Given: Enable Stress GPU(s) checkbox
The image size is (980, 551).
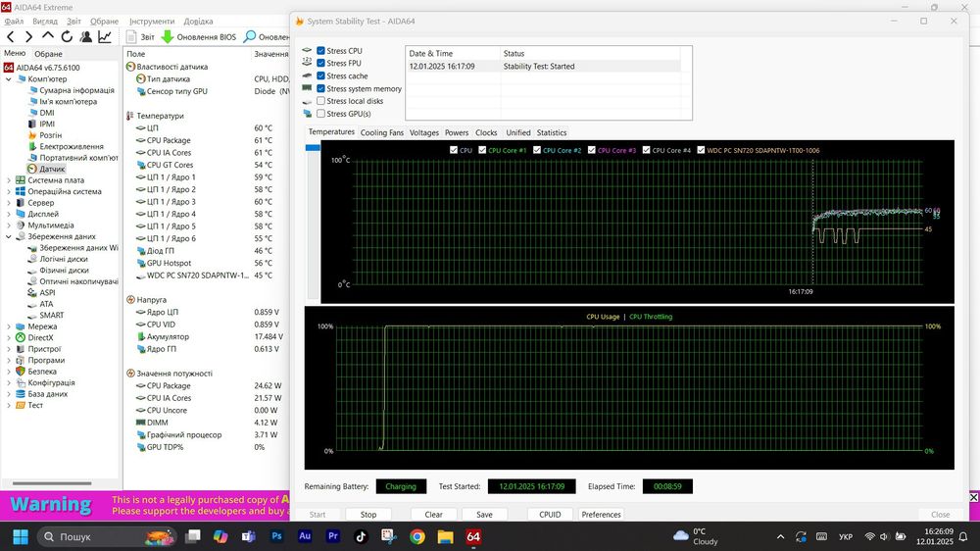Looking at the screenshot, I should (x=320, y=114).
